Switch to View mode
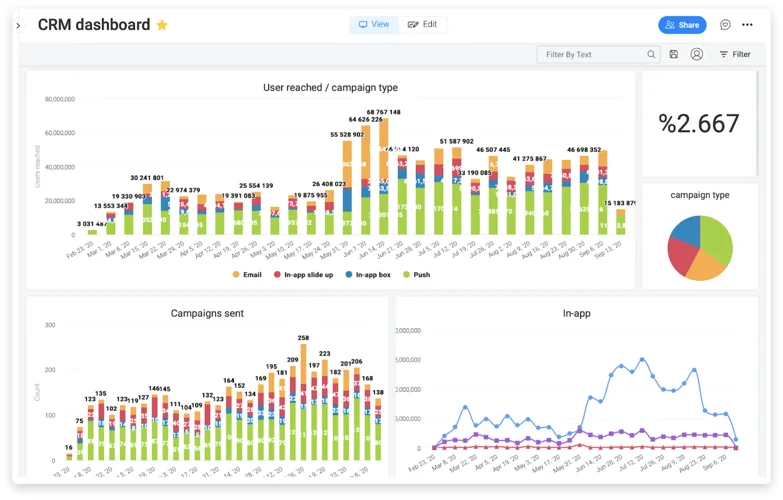Image resolution: width=783 pixels, height=500 pixels. (x=373, y=24)
